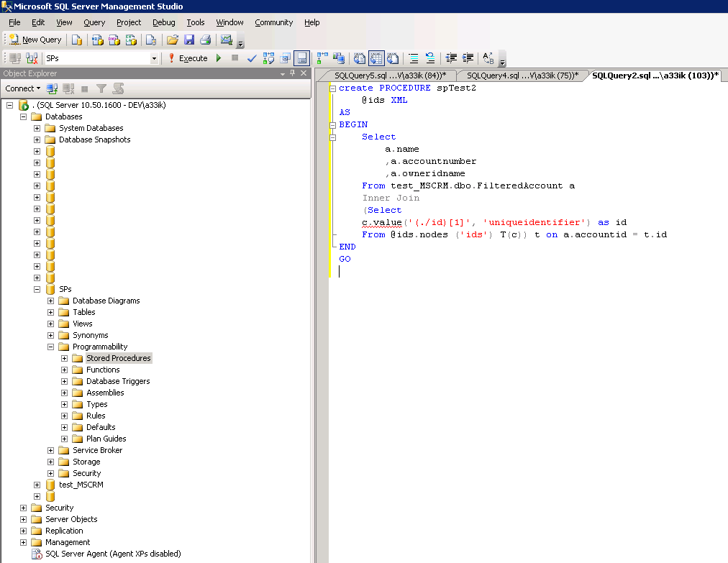Expand the Stored Procedures folder
Screen dimensions: 728x563
pyautogui.click(x=65, y=358)
